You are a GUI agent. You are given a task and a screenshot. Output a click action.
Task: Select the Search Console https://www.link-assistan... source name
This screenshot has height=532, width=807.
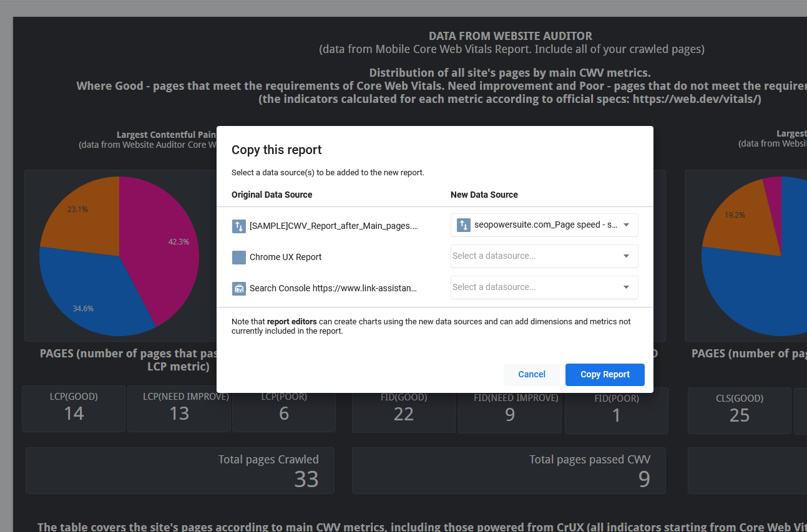(x=333, y=288)
